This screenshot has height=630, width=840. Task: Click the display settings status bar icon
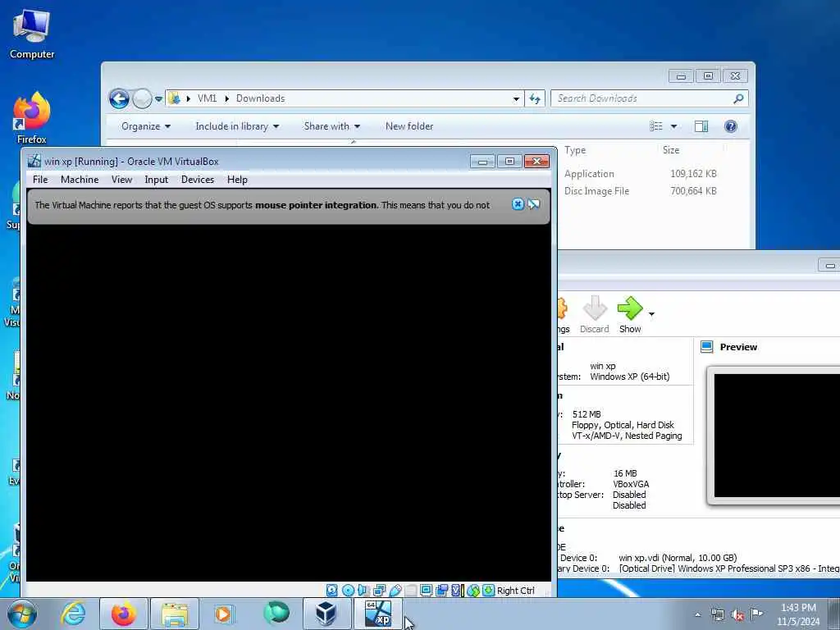(x=426, y=591)
